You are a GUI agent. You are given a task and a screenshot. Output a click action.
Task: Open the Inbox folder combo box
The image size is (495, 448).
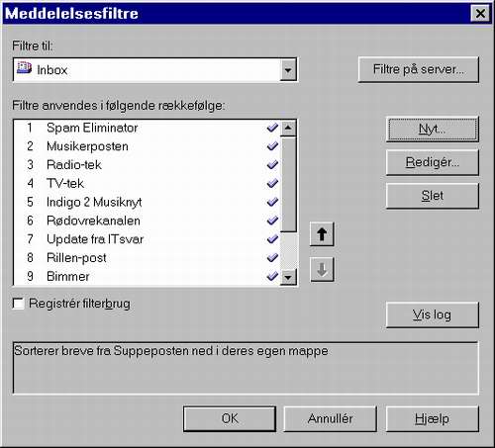(x=155, y=70)
